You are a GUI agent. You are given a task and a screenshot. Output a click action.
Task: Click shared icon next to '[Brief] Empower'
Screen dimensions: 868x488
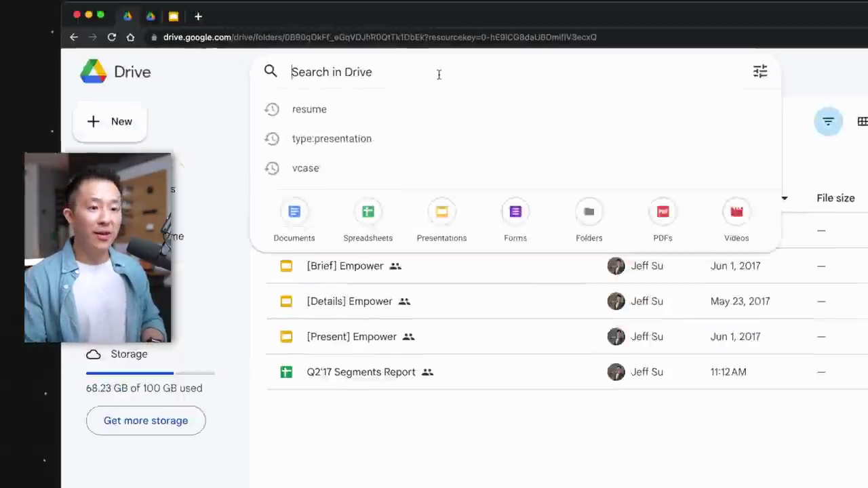pos(395,266)
